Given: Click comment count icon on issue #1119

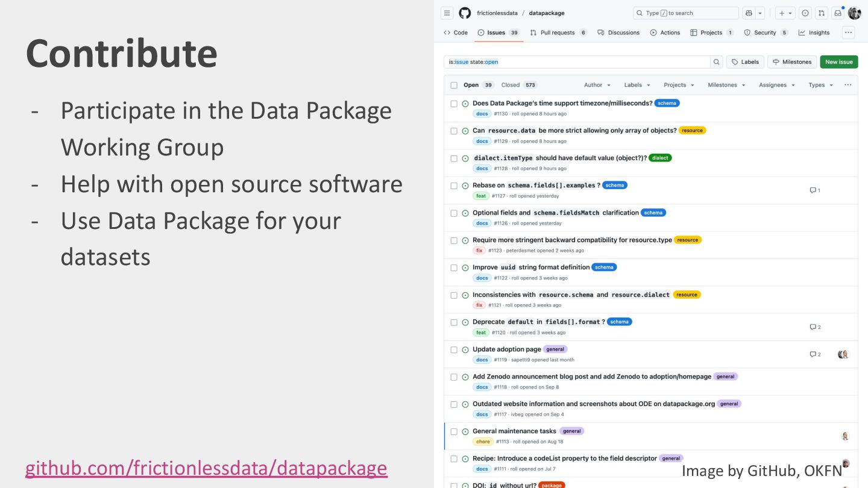Looking at the screenshot, I should [815, 354].
